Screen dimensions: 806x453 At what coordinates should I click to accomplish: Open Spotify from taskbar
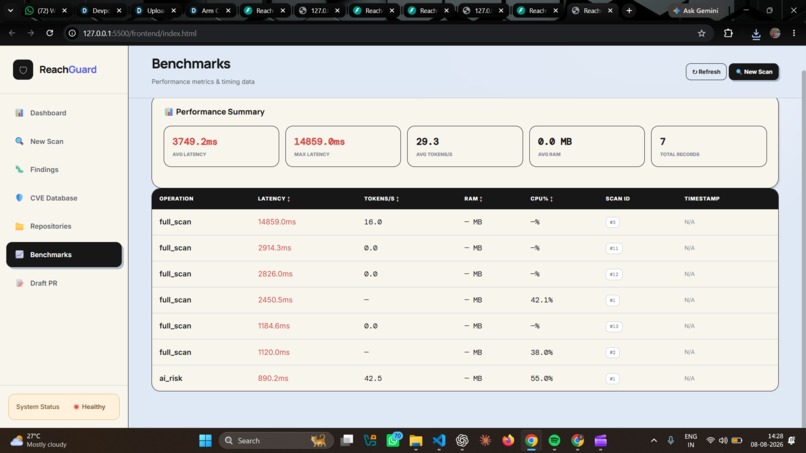coord(554,441)
